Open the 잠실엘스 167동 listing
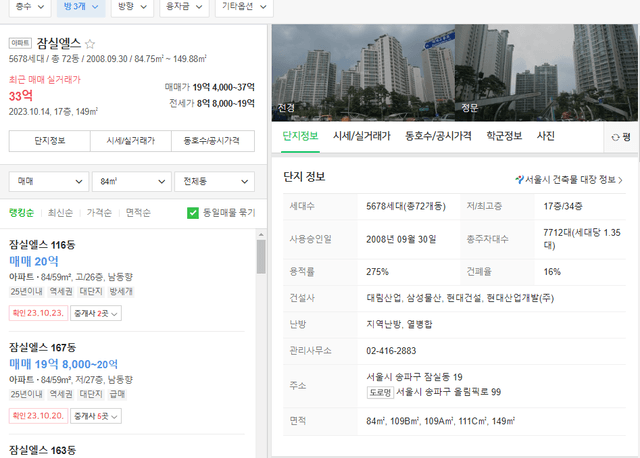 (42, 347)
